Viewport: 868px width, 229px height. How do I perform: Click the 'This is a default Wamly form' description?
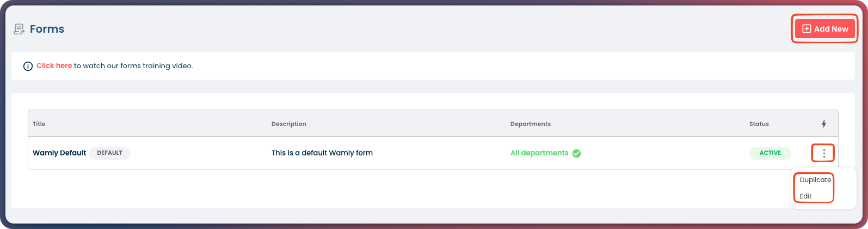pyautogui.click(x=322, y=153)
